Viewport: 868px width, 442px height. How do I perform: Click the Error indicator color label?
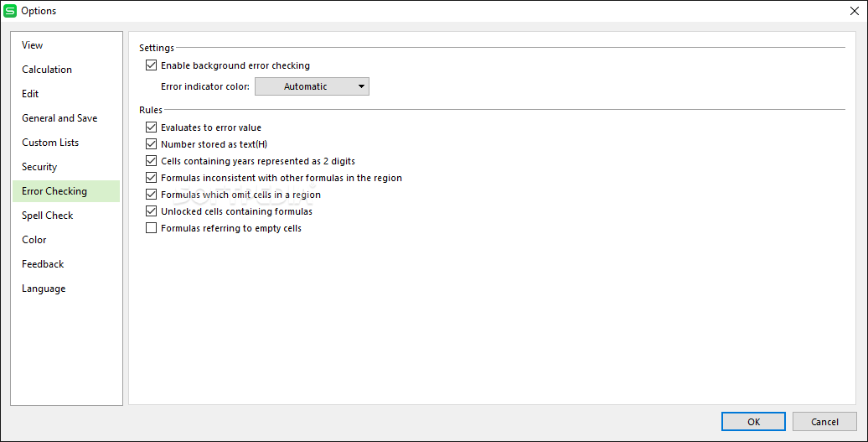pyautogui.click(x=204, y=86)
